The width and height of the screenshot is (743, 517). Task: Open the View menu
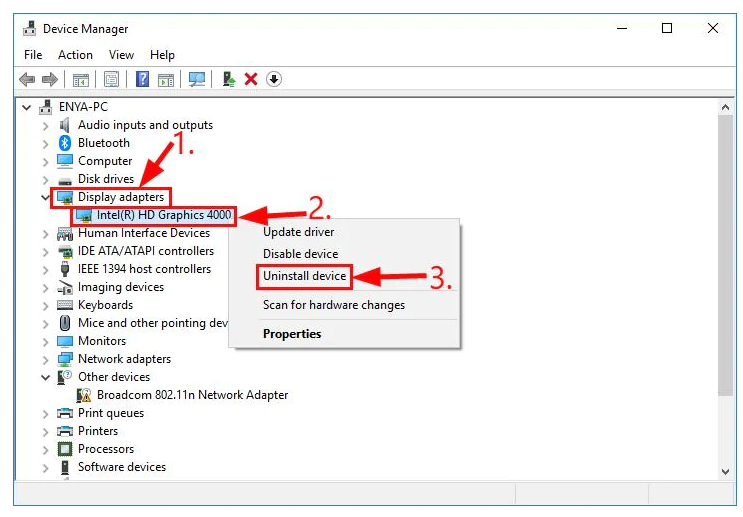(121, 55)
